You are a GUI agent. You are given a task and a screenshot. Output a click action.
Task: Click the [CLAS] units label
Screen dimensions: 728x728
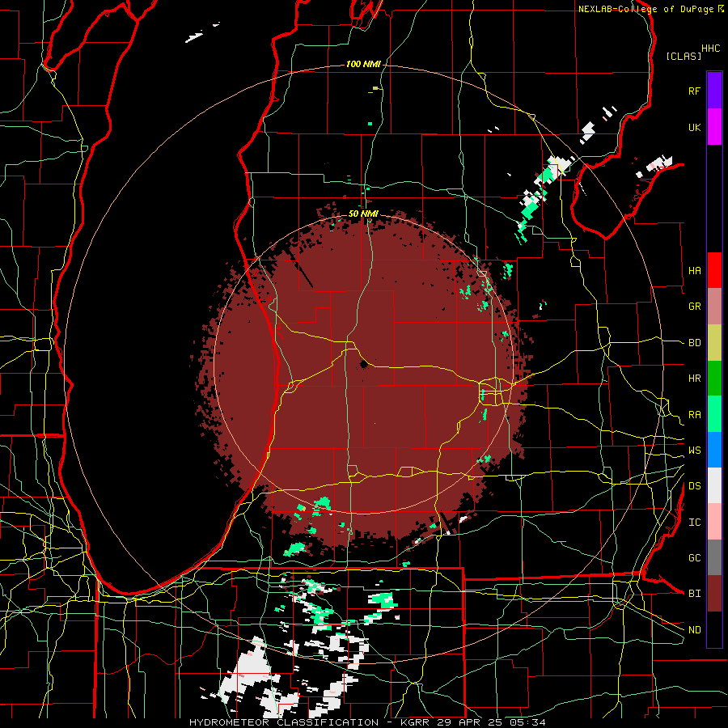pyautogui.click(x=684, y=56)
